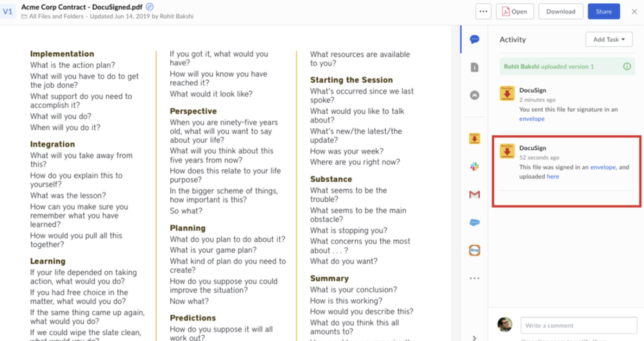Open Slack integration icon

tap(474, 166)
